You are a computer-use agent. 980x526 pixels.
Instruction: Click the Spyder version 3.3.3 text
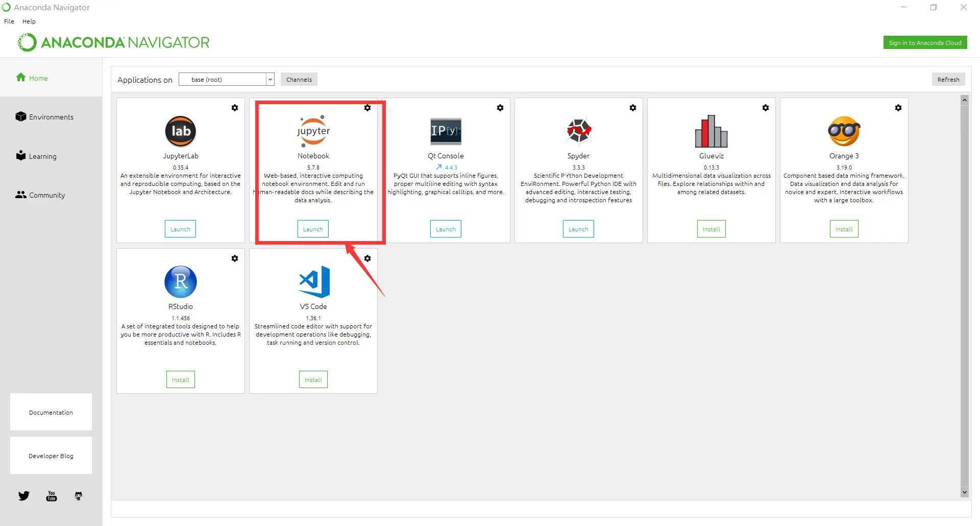(x=579, y=168)
